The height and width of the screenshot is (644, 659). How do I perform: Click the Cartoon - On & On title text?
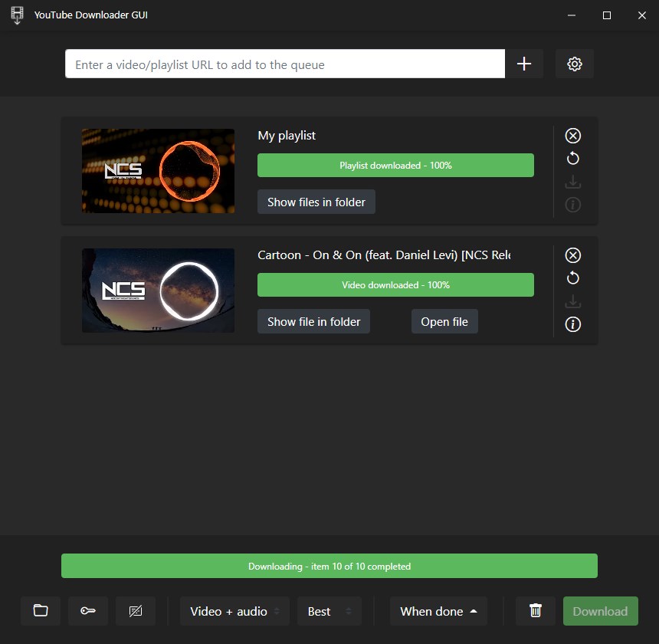(x=384, y=255)
